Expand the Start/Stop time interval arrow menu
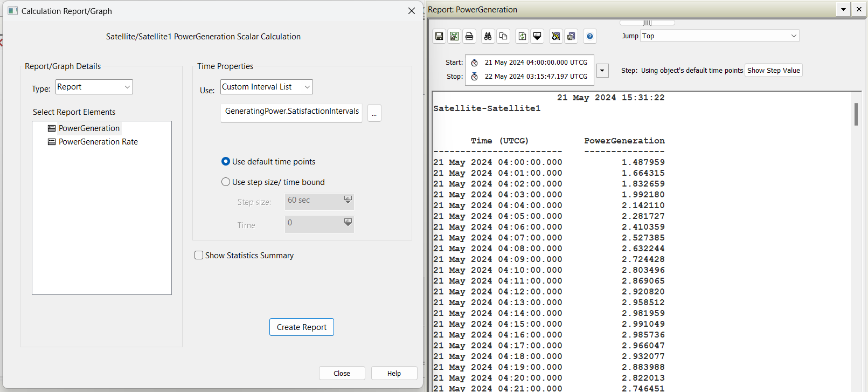This screenshot has height=392, width=868. pos(603,70)
